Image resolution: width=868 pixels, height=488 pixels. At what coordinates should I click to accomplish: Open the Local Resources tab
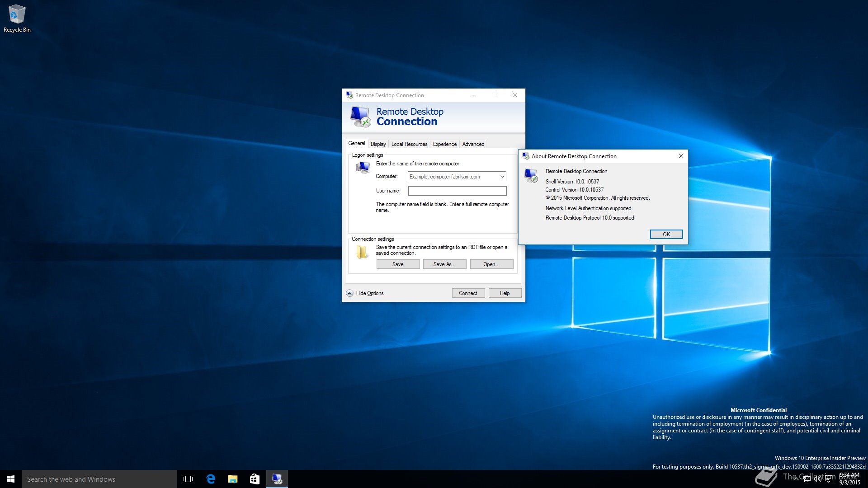tap(409, 144)
